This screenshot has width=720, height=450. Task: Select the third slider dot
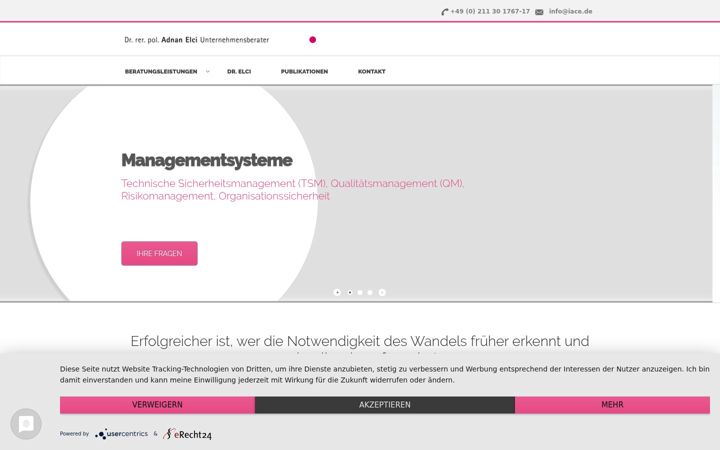pos(370,292)
